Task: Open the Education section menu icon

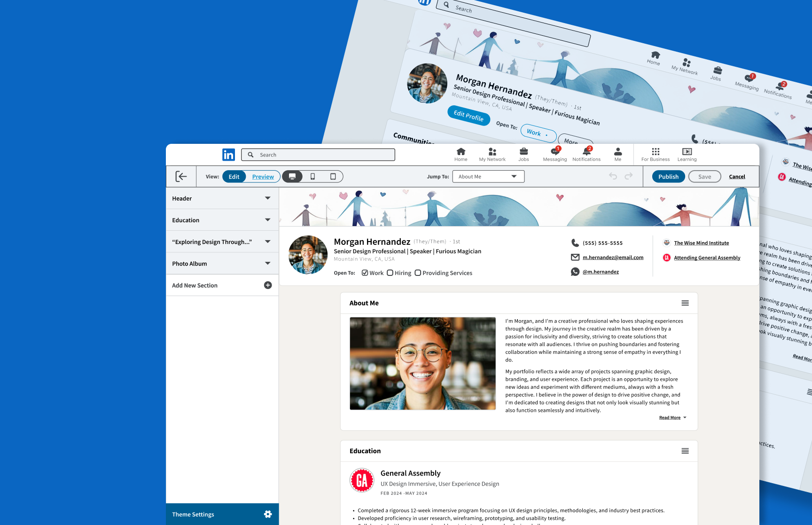Action: point(685,451)
